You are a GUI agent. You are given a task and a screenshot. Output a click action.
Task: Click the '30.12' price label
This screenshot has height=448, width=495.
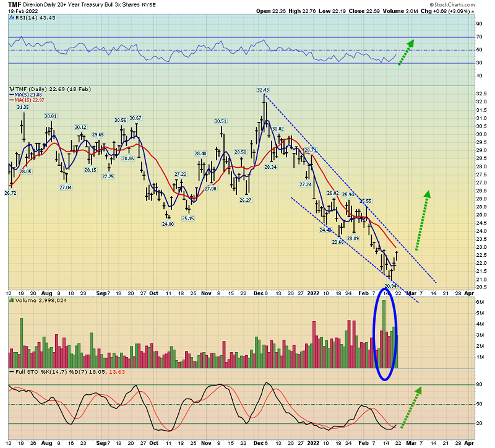pos(80,127)
